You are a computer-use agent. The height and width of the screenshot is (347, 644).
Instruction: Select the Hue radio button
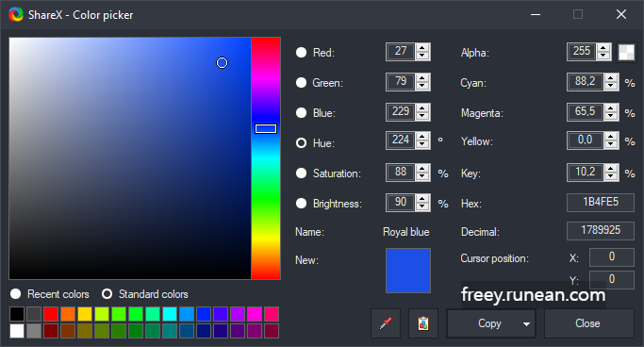click(x=301, y=143)
